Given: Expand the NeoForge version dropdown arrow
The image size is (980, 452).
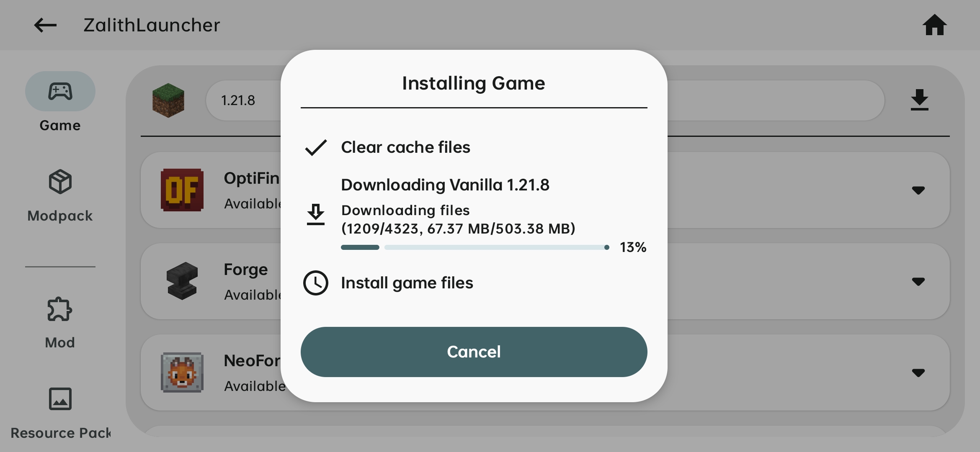Looking at the screenshot, I should tap(918, 372).
